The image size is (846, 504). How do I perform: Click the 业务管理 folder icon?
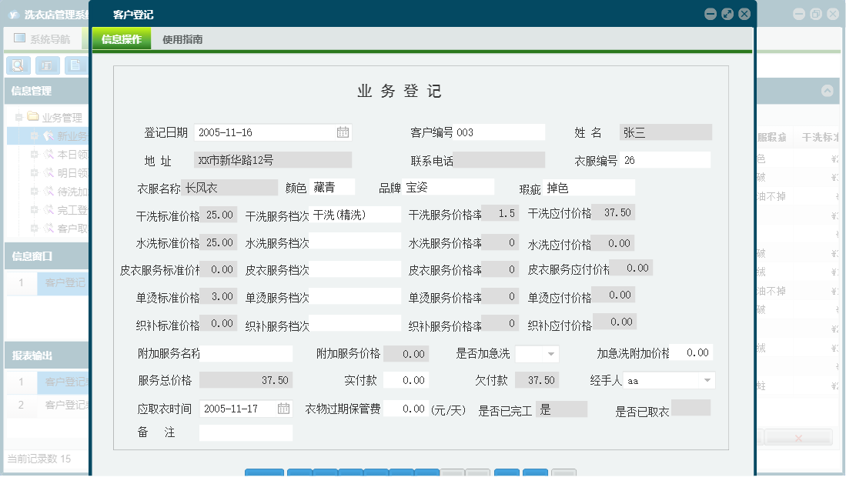(x=31, y=117)
